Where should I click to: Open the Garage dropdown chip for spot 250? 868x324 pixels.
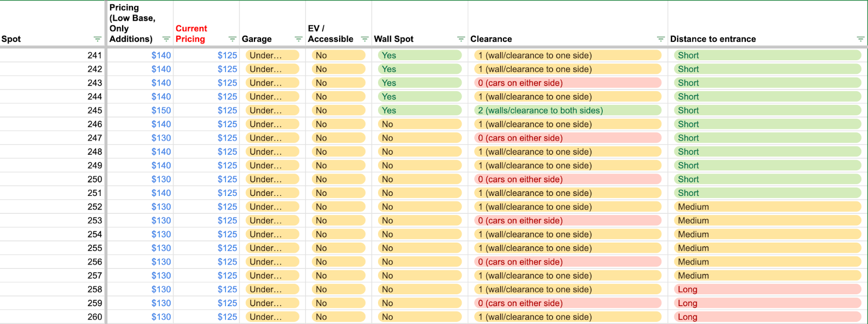[x=272, y=179]
